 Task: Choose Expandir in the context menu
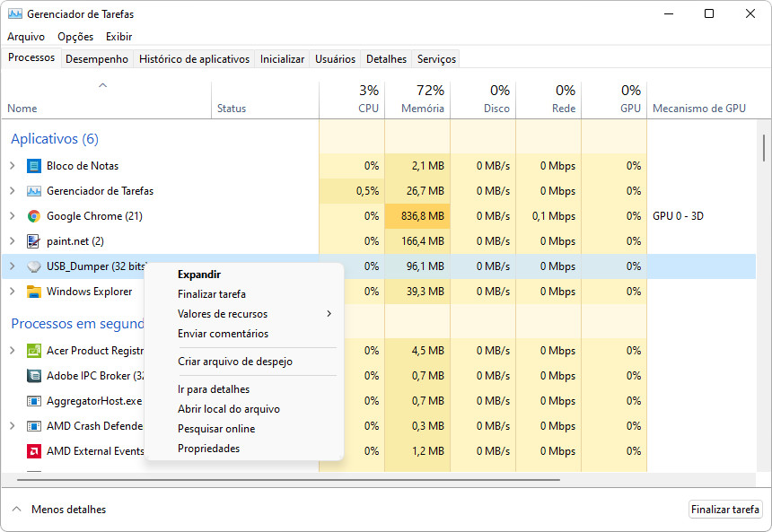[x=244, y=275]
